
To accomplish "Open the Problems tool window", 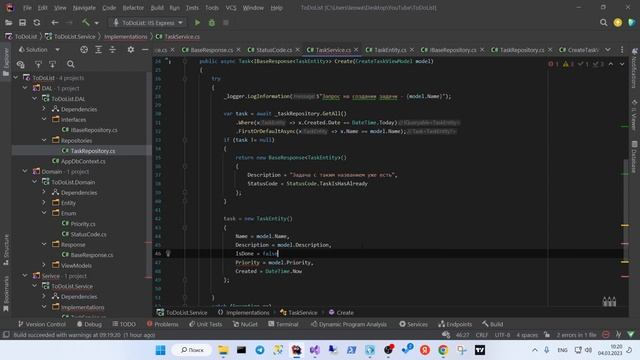I will [162, 324].
